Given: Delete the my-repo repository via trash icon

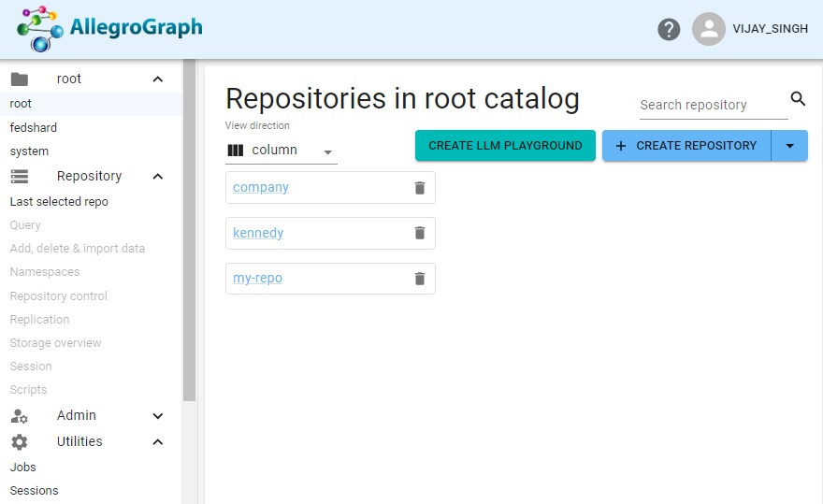Looking at the screenshot, I should pos(420,279).
